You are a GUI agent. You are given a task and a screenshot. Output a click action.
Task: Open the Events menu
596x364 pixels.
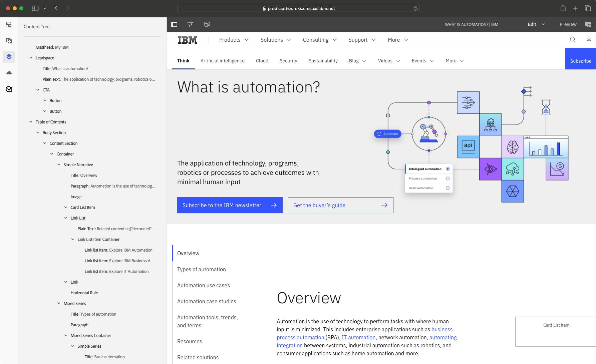(422, 61)
